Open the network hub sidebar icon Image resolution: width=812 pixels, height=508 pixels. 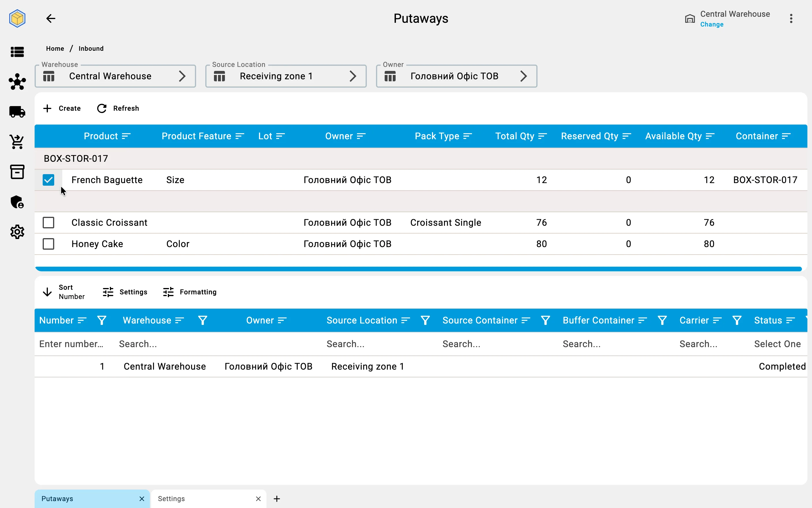click(x=17, y=82)
